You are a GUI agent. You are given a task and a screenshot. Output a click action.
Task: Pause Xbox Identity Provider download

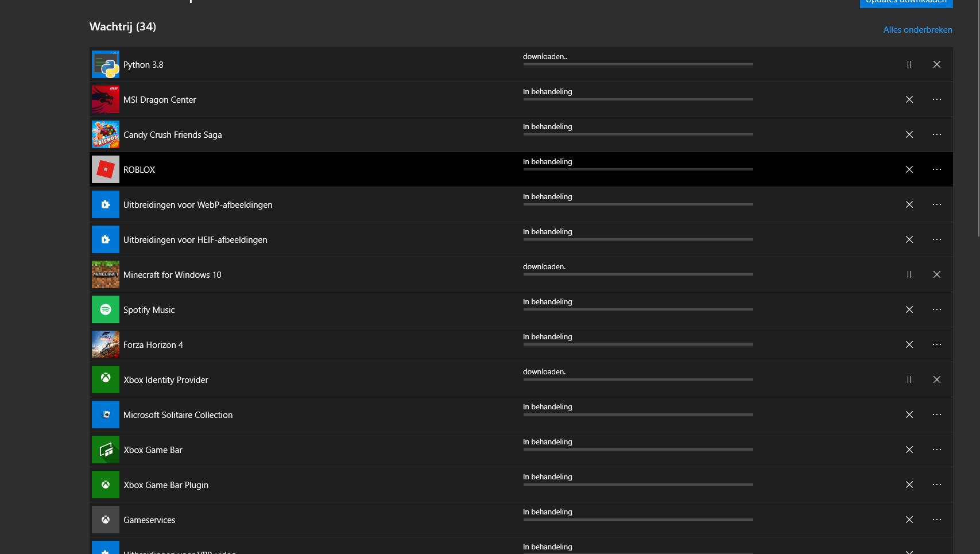click(x=909, y=379)
